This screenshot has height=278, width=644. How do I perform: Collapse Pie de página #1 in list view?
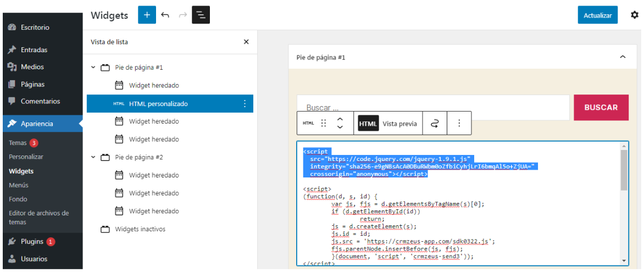click(93, 68)
